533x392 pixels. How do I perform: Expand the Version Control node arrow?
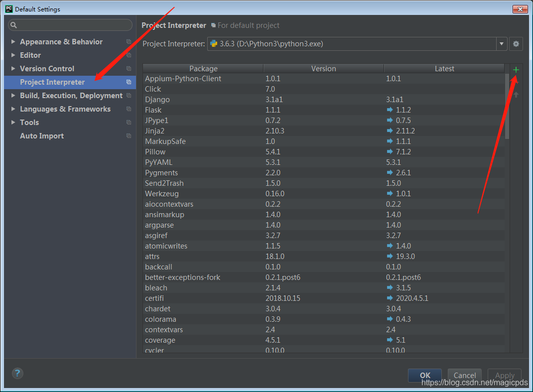click(x=13, y=68)
